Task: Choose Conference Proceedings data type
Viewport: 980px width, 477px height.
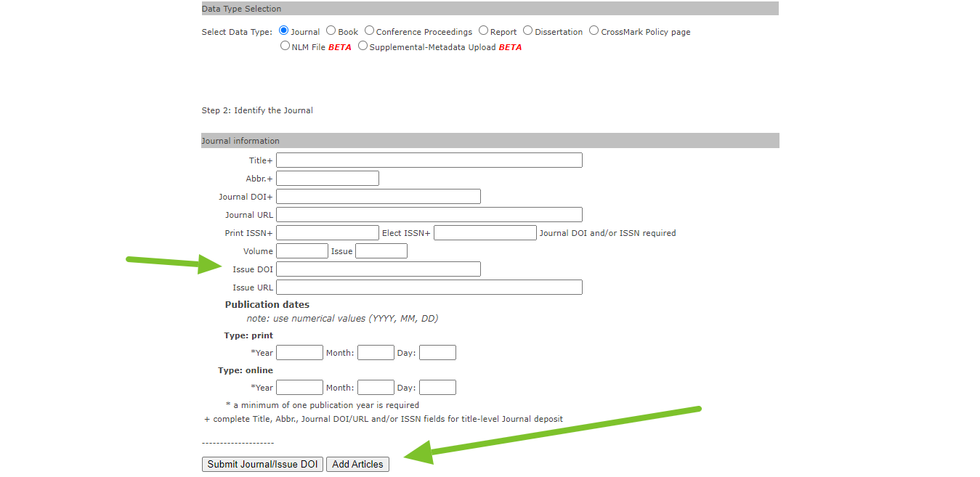Action: tap(369, 31)
